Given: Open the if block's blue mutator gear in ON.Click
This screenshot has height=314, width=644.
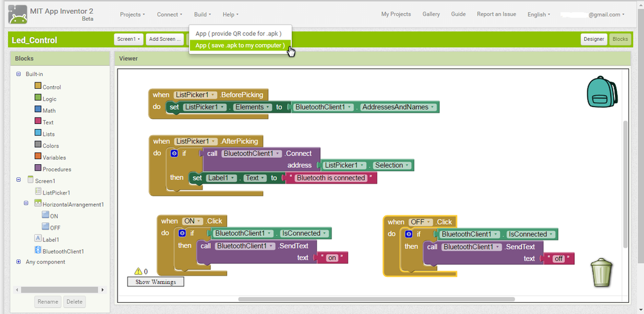Looking at the screenshot, I should (182, 233).
